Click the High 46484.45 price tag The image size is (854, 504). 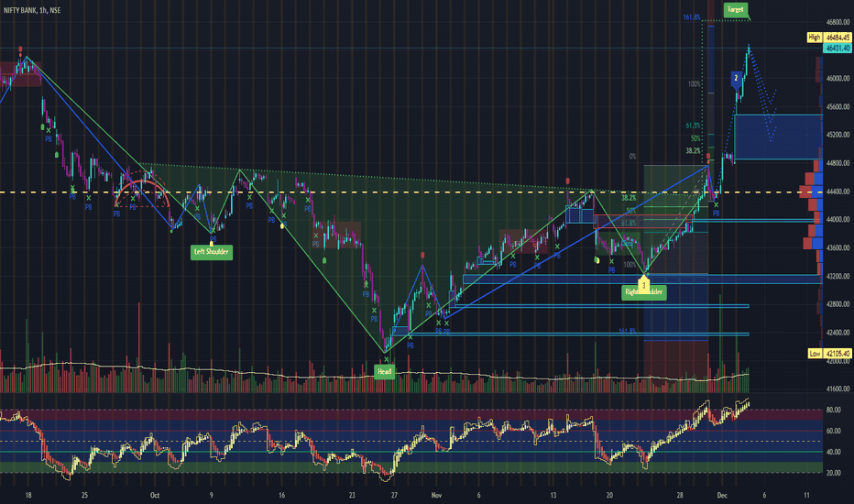click(x=828, y=37)
